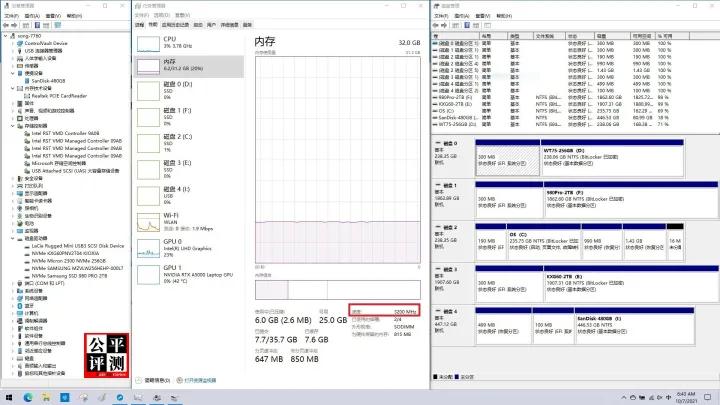Select 980Pro-2TB (F:) partition block
The width and height of the screenshot is (720, 405).
click(630, 201)
